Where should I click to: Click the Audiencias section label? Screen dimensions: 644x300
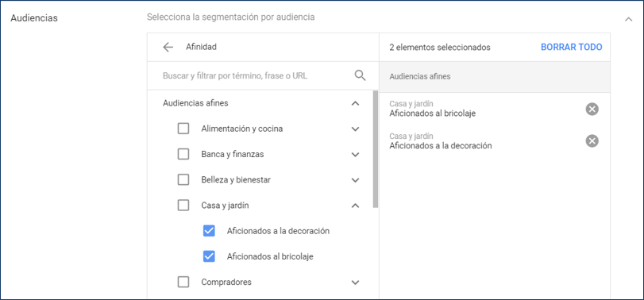pyautogui.click(x=34, y=18)
